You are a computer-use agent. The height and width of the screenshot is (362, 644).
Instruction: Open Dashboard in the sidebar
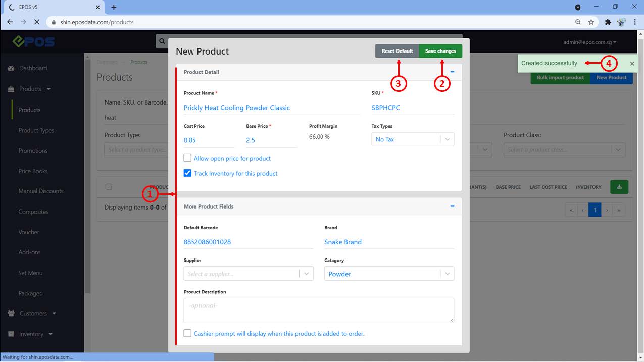pyautogui.click(x=33, y=68)
